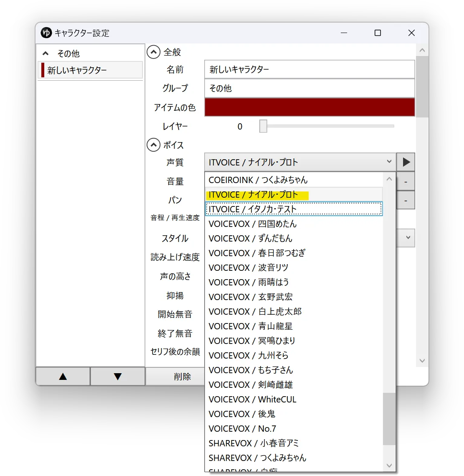Image resolution: width=464 pixels, height=476 pixels.
Task: Select ITVOICE / イタノカ・テスト voice
Action: [294, 209]
